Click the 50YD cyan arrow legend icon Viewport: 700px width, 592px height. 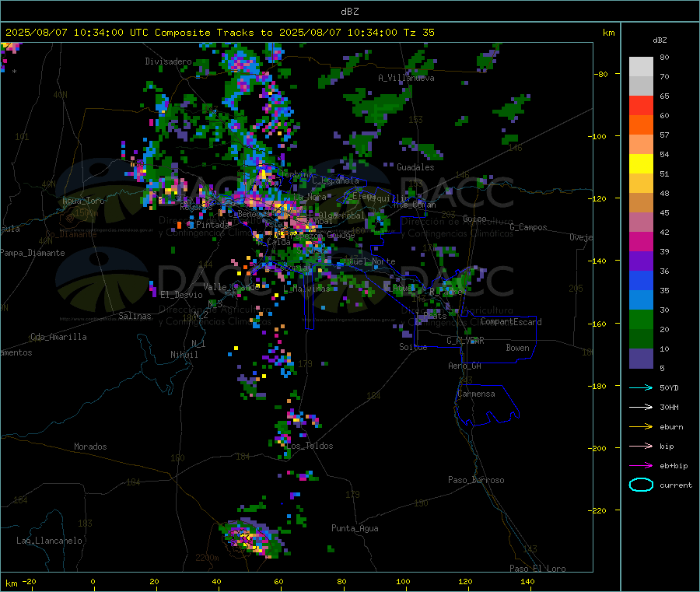[x=641, y=387]
